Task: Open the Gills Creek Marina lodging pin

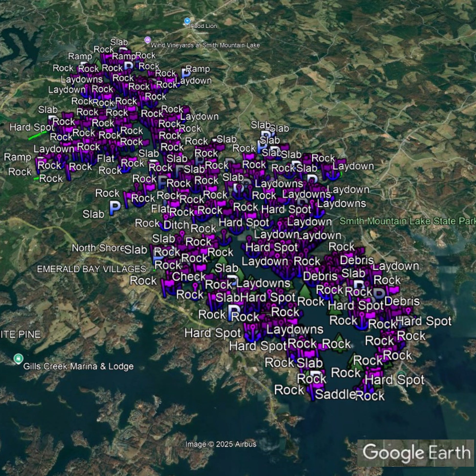Action: pos(18,359)
